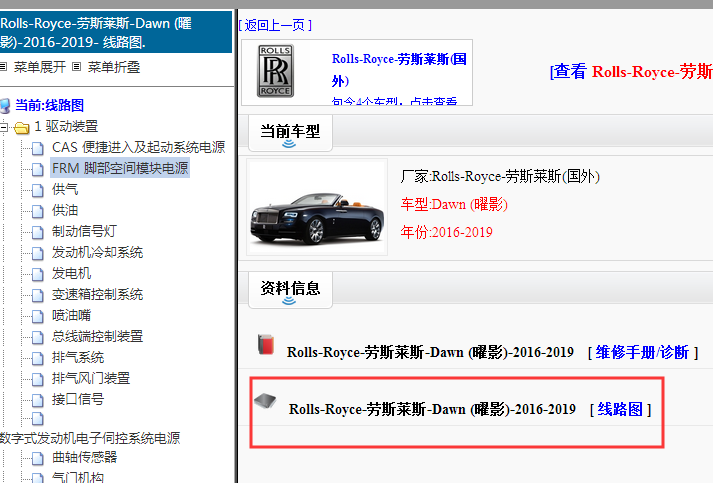Image resolution: width=713 pixels, height=483 pixels.
Task: Click 查看 Rolls-Royce-劳斯 link at top right
Action: point(631,71)
